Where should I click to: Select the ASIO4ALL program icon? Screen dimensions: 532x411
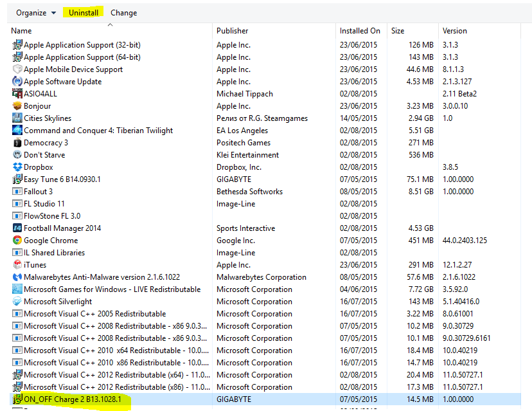click(17, 94)
